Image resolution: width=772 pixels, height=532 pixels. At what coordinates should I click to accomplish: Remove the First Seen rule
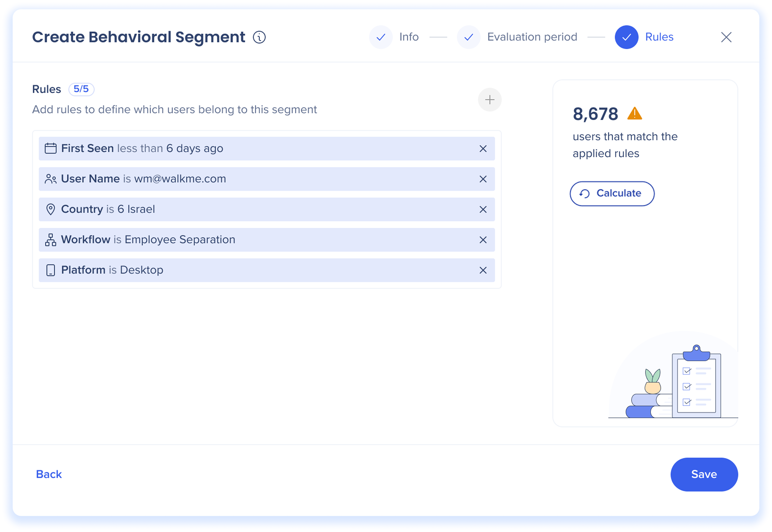coord(483,149)
